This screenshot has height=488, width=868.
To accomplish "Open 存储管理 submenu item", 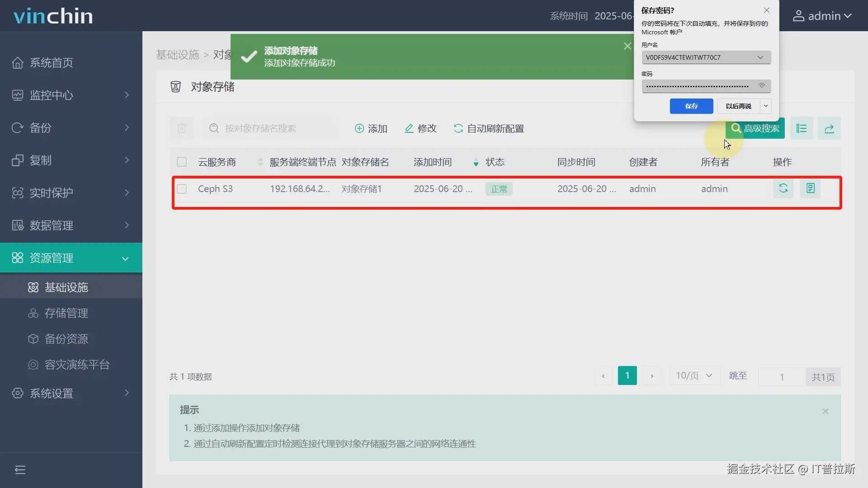I will pos(66,313).
